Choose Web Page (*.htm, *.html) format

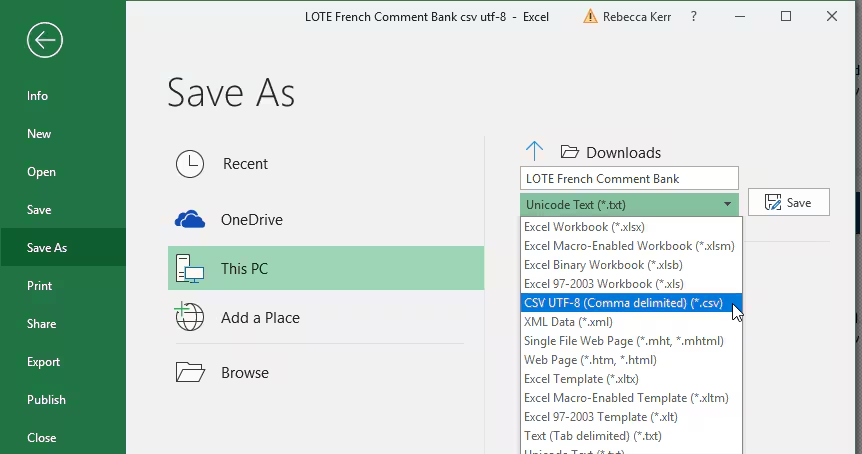point(631,360)
